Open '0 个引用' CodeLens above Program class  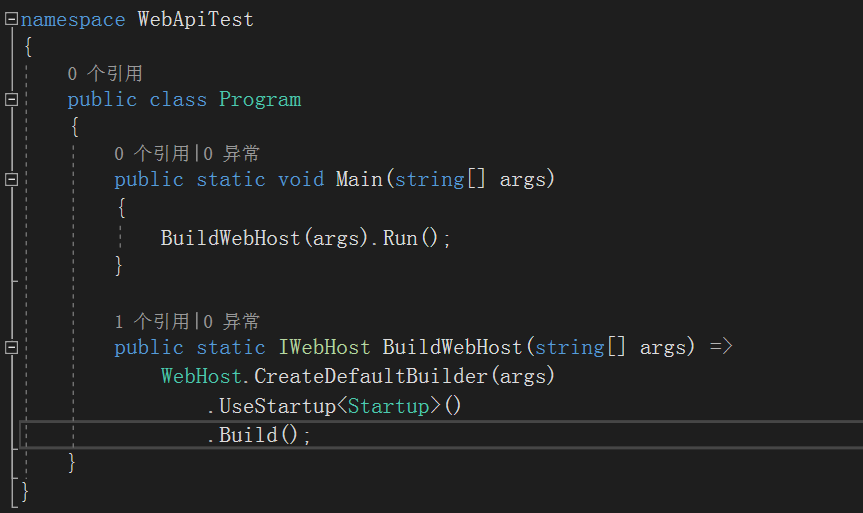pyautogui.click(x=105, y=73)
